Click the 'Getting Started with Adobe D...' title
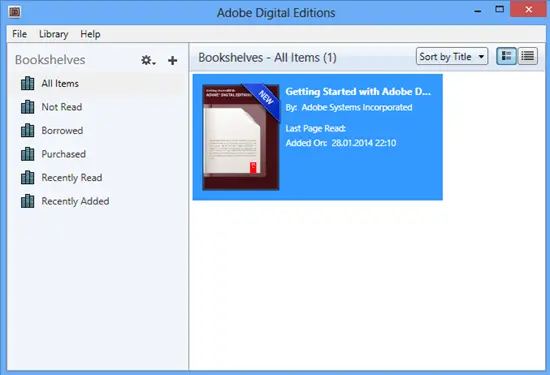 pyautogui.click(x=358, y=92)
